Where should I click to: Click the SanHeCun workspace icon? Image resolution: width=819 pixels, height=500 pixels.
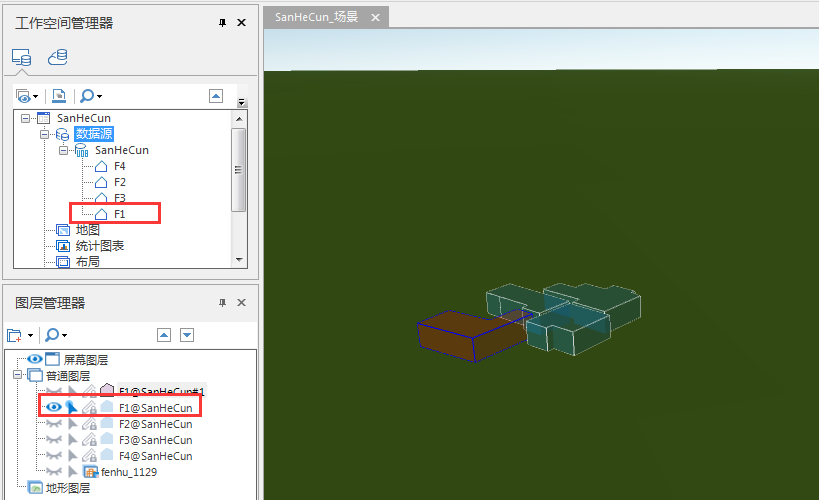44,118
